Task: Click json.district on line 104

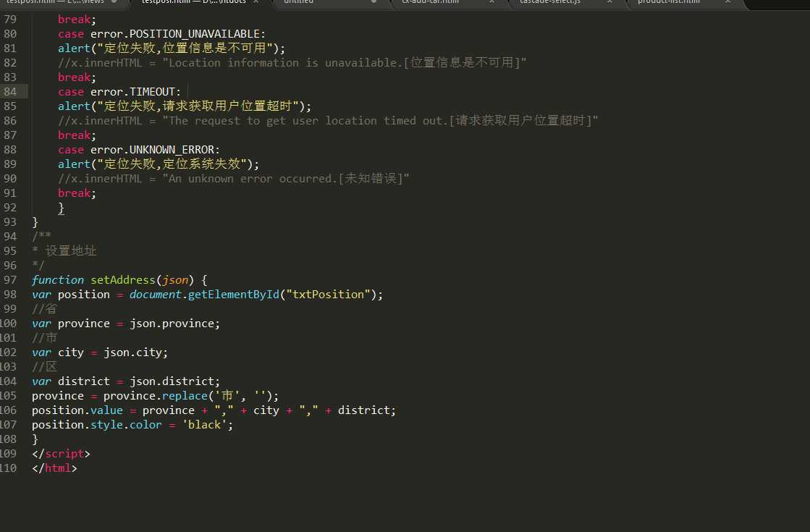Action: point(172,381)
